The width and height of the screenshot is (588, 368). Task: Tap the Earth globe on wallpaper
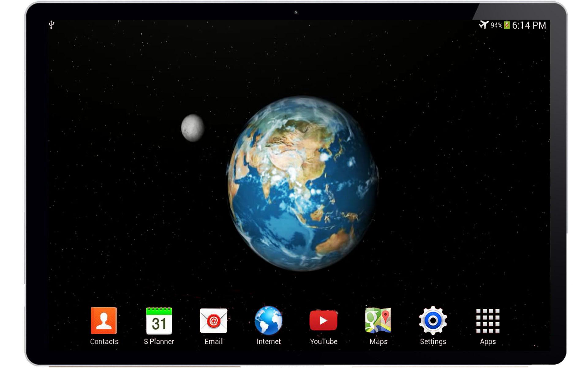click(302, 183)
